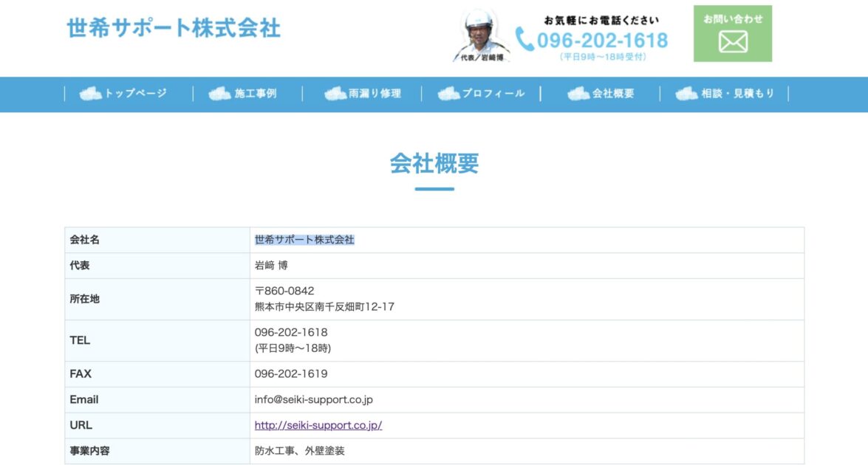Click the representative's photo in header
The width and height of the screenshot is (868, 465).
[x=480, y=35]
